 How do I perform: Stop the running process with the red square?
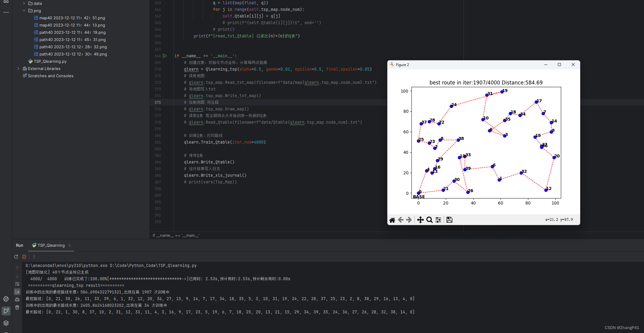(x=24, y=257)
